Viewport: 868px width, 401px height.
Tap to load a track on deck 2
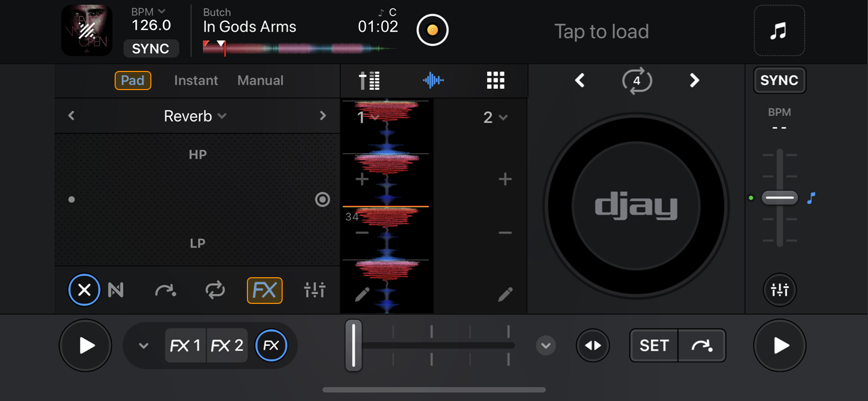pyautogui.click(x=601, y=31)
